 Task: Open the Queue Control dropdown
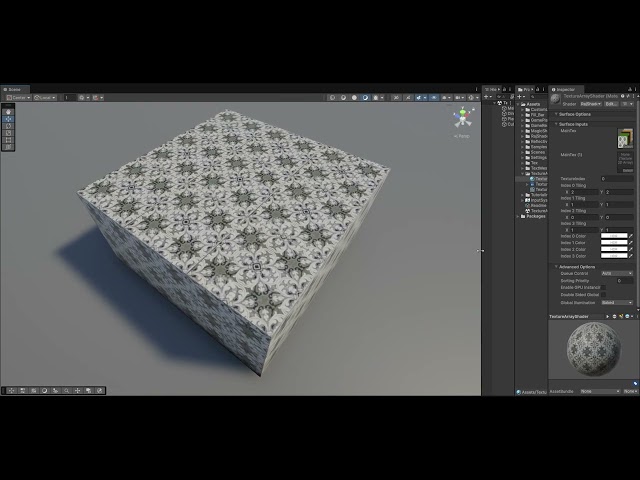[617, 273]
